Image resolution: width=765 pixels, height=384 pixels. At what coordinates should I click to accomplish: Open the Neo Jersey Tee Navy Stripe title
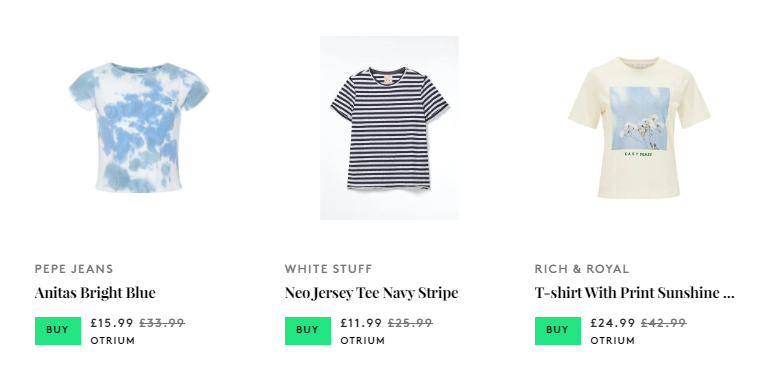(372, 293)
